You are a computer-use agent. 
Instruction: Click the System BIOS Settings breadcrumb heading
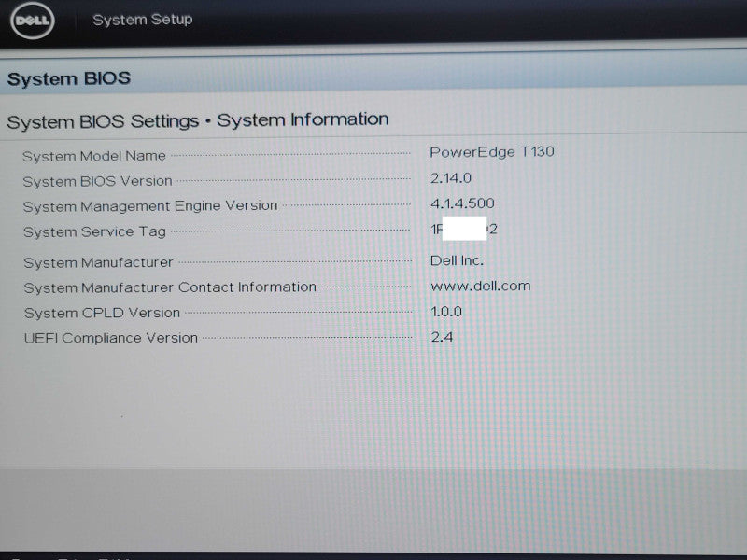click(198, 120)
